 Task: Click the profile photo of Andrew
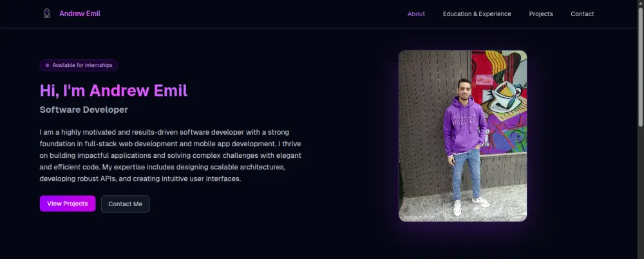tap(463, 136)
